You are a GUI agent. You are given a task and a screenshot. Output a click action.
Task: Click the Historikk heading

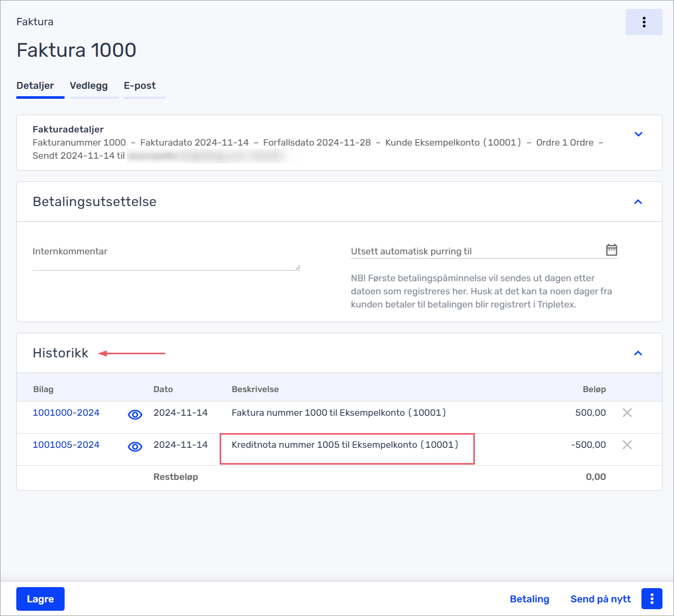[x=60, y=353]
